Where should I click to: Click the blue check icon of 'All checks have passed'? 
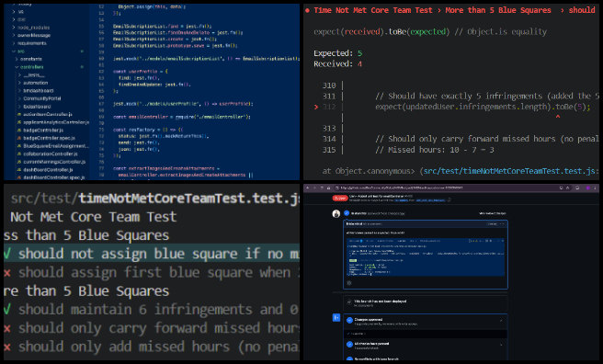(349, 344)
